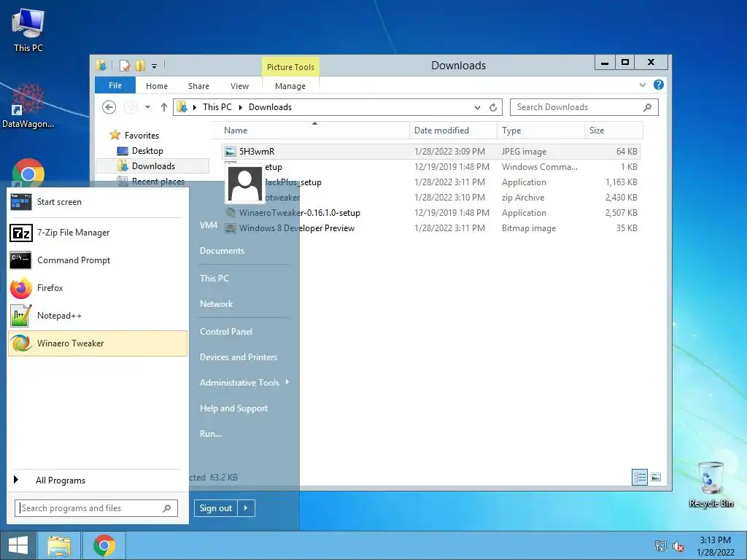The height and width of the screenshot is (560, 747).
Task: Click the This PC breadcrumb arrow
Action: pos(241,108)
